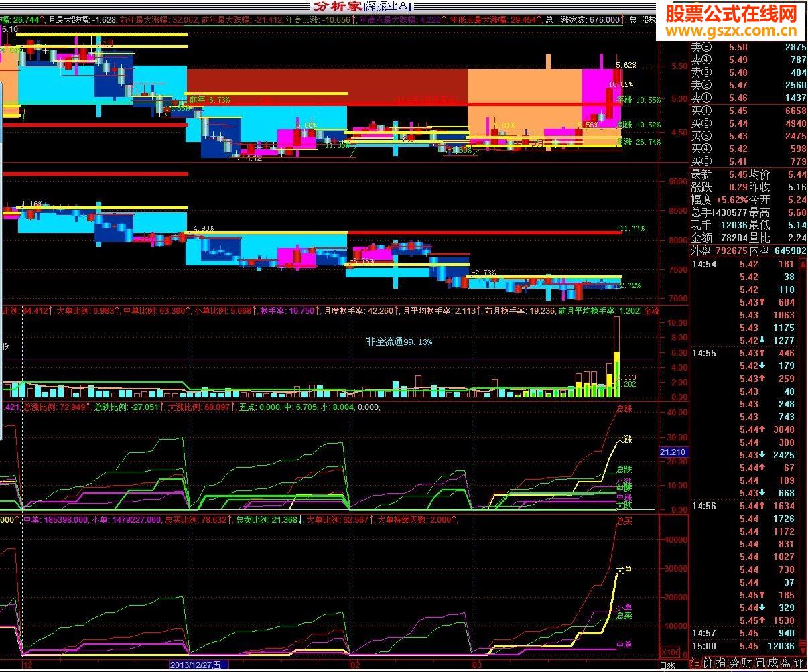Screen dimensions: 808x672
Task: Click the 15:00 tick volume 12036
Action: point(781,646)
